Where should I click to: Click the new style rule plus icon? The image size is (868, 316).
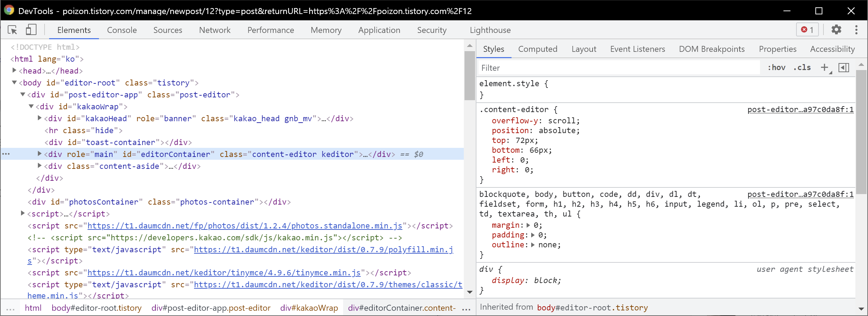tap(825, 68)
